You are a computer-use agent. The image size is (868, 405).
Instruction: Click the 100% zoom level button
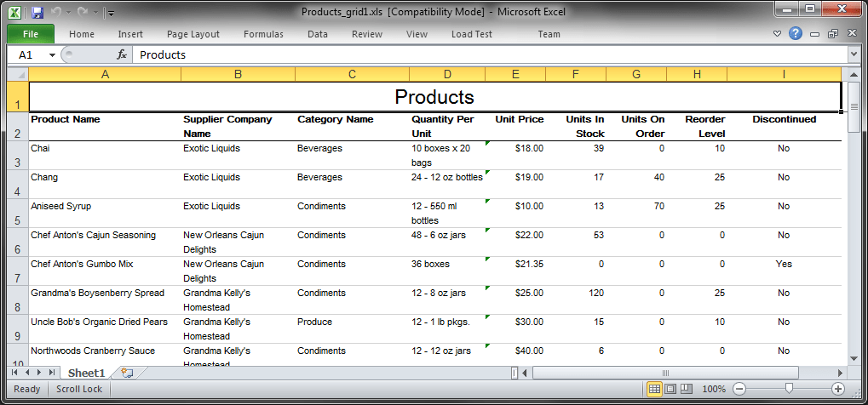[714, 389]
